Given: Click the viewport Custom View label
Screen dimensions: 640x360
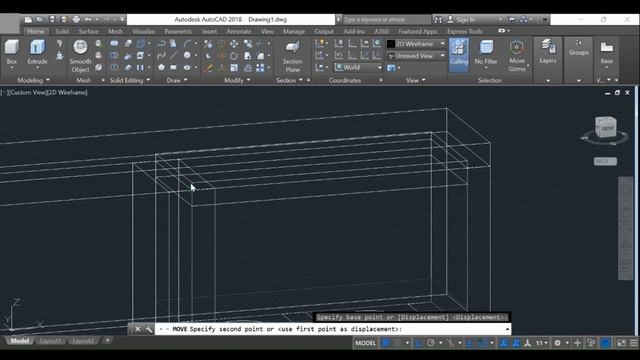Looking at the screenshot, I should 28,93.
